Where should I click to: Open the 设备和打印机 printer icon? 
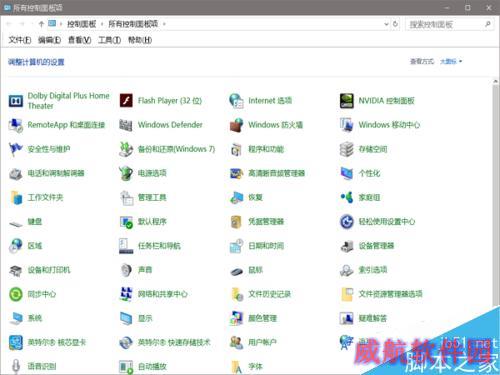(x=16, y=270)
